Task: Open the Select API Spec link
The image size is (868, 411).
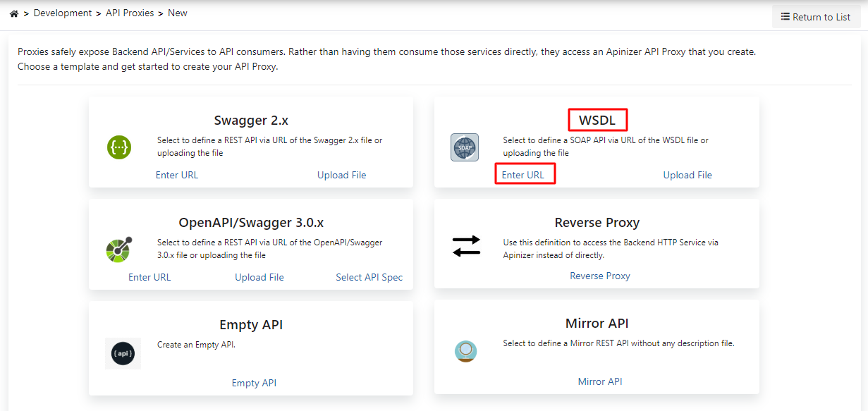Action: click(x=369, y=277)
